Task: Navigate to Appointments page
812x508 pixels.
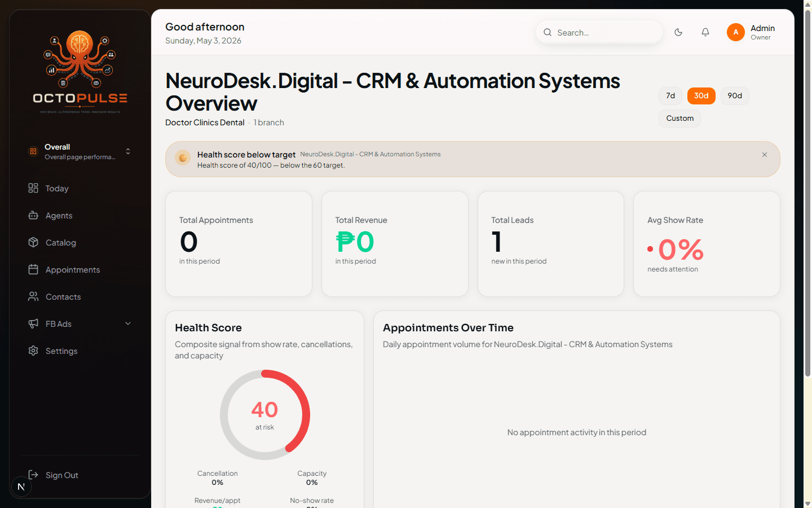Action: pos(80,269)
